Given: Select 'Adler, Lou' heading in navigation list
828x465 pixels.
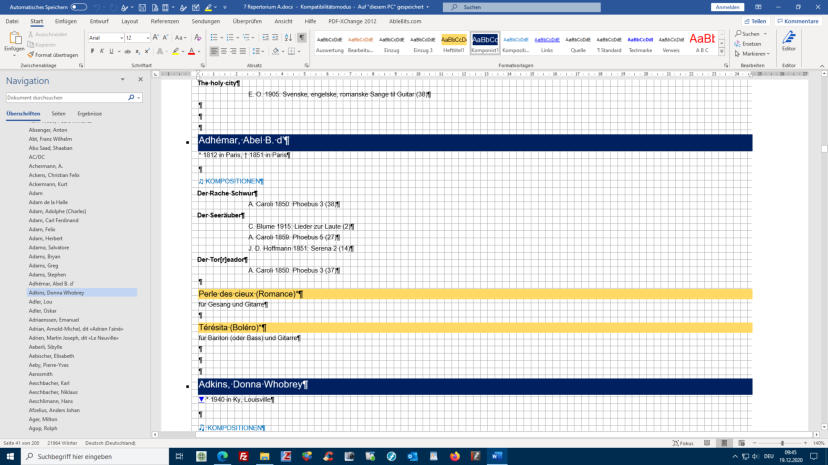Looking at the screenshot, I should [x=42, y=301].
